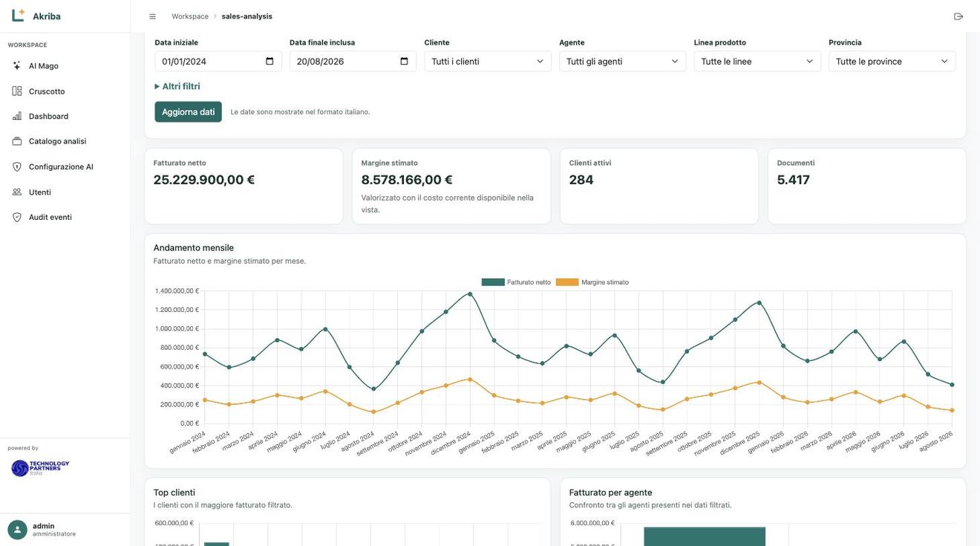Click the Technology Partners logo
This screenshot has height=546, width=980.
[40, 467]
